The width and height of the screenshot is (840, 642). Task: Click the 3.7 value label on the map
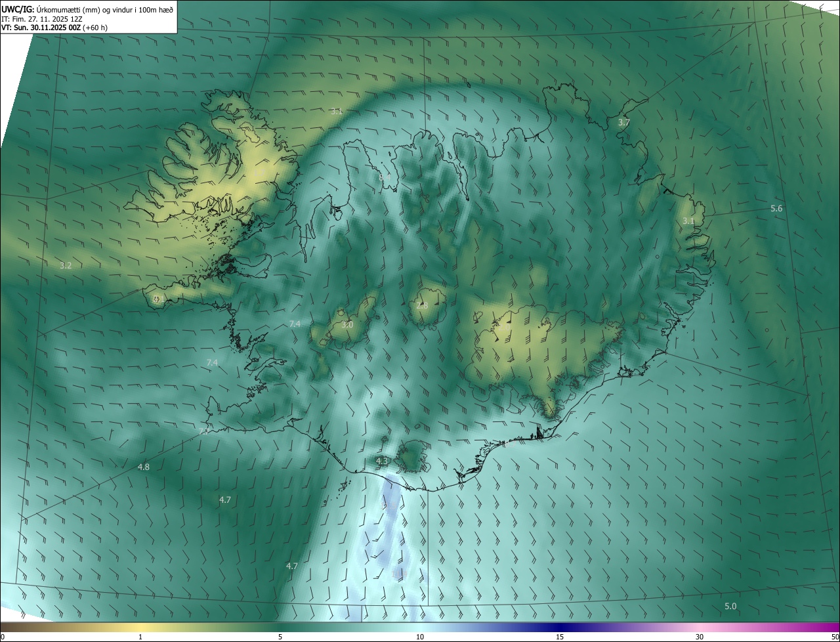(624, 122)
